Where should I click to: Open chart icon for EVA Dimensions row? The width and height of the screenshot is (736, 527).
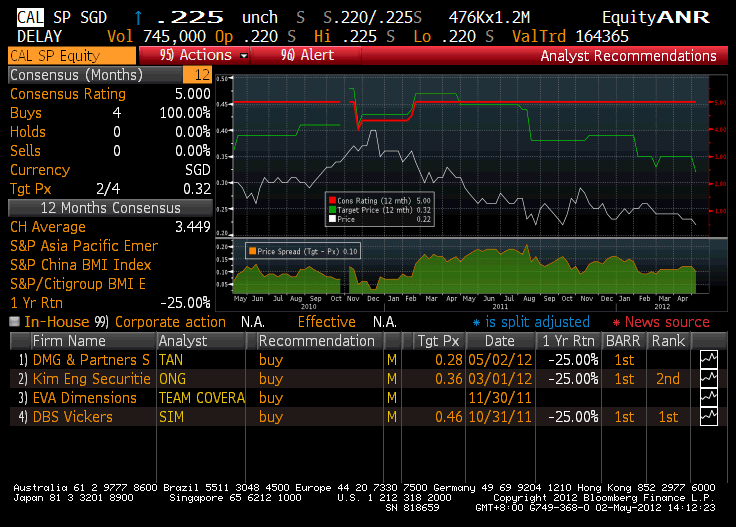[708, 398]
